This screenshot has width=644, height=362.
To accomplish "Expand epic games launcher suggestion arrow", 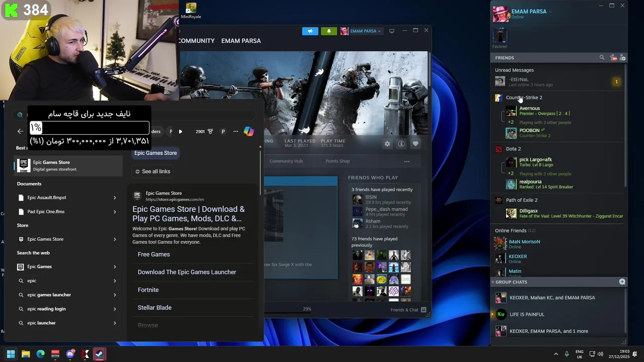I will (115, 295).
